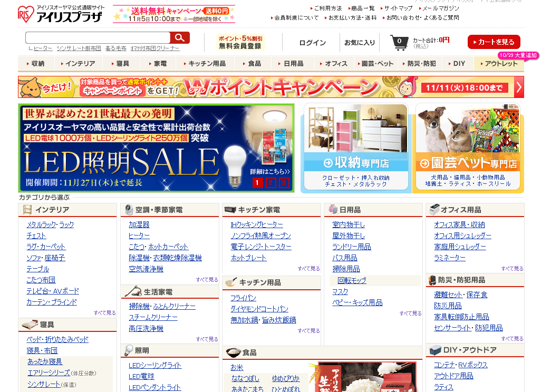The height and width of the screenshot is (392, 551).
Task: Click the キッチン用品 frying pan icon
Action: 231,282
